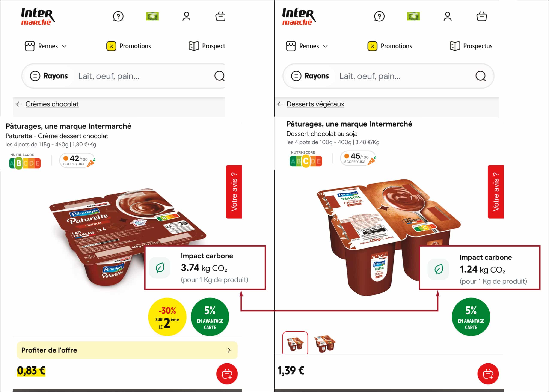Open shopping basket icon in right header
Viewport: 549px width, 392px height.
point(482,17)
